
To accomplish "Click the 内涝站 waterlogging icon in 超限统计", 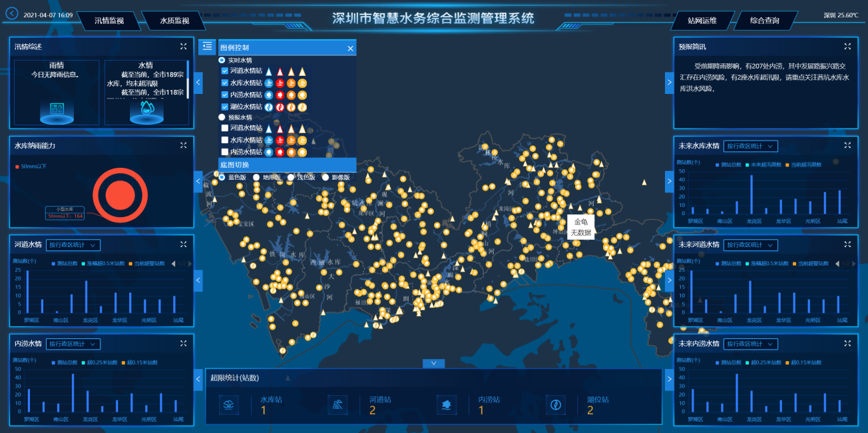I will [447, 404].
